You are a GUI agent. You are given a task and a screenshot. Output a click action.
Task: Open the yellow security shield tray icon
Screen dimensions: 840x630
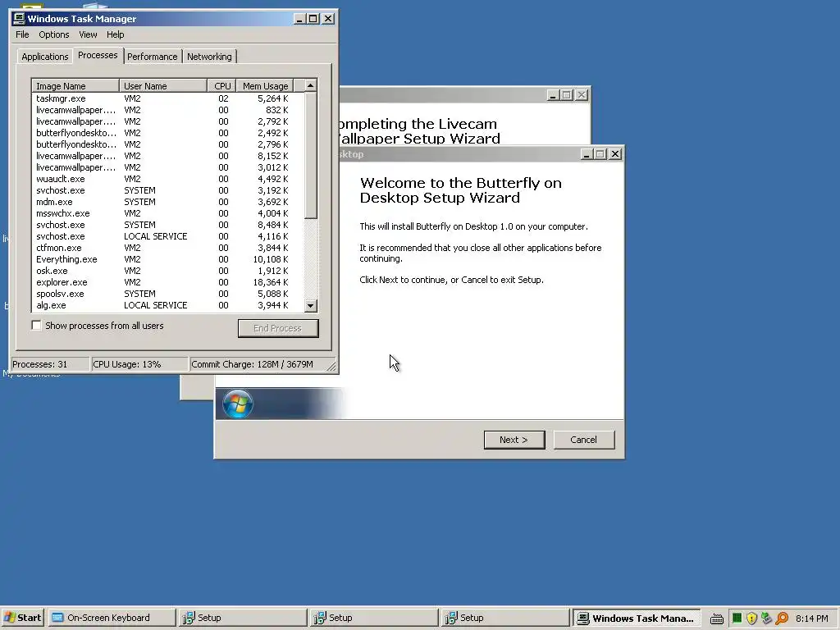pos(751,619)
